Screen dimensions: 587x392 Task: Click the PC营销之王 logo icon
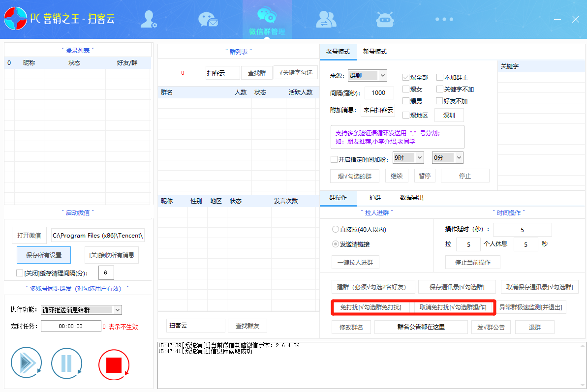16,18
